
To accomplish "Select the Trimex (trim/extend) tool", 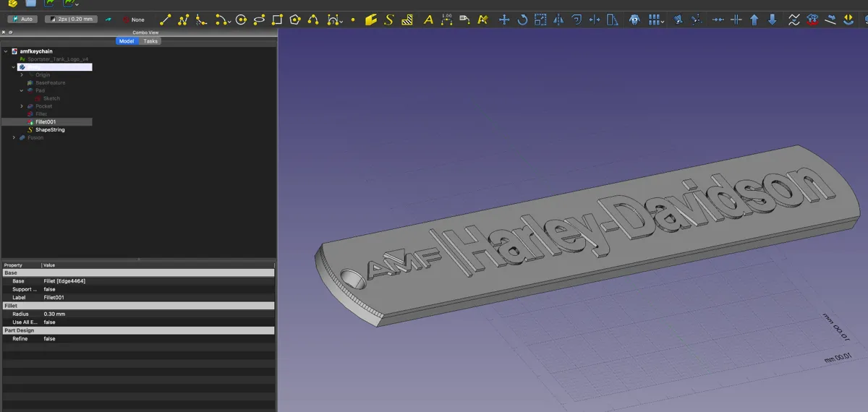I will (595, 20).
